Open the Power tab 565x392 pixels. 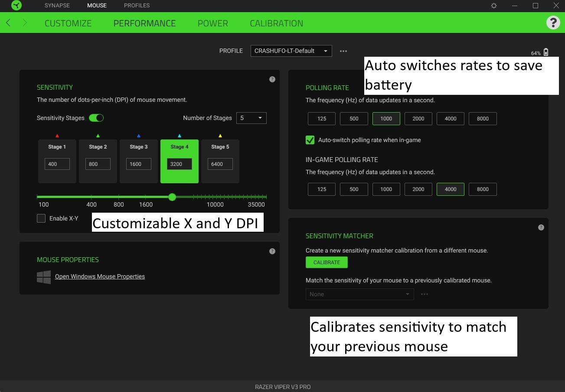(212, 23)
